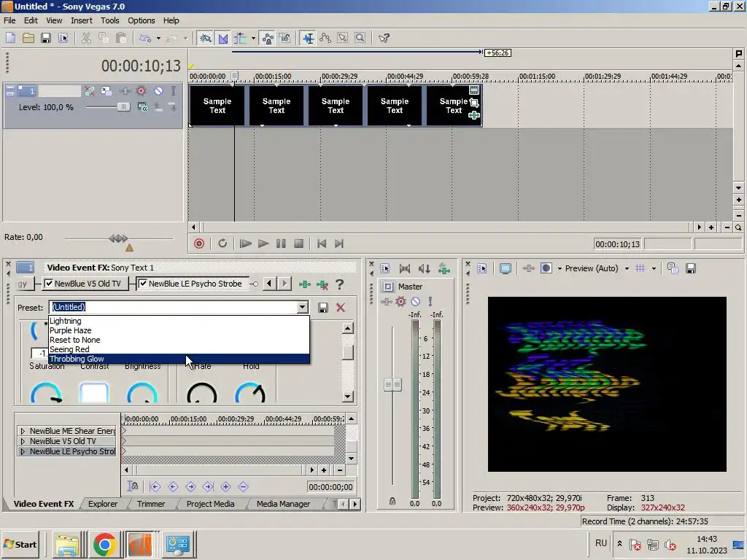The image size is (747, 560).
Task: Jump to first keyframe button
Action: (x=155, y=486)
